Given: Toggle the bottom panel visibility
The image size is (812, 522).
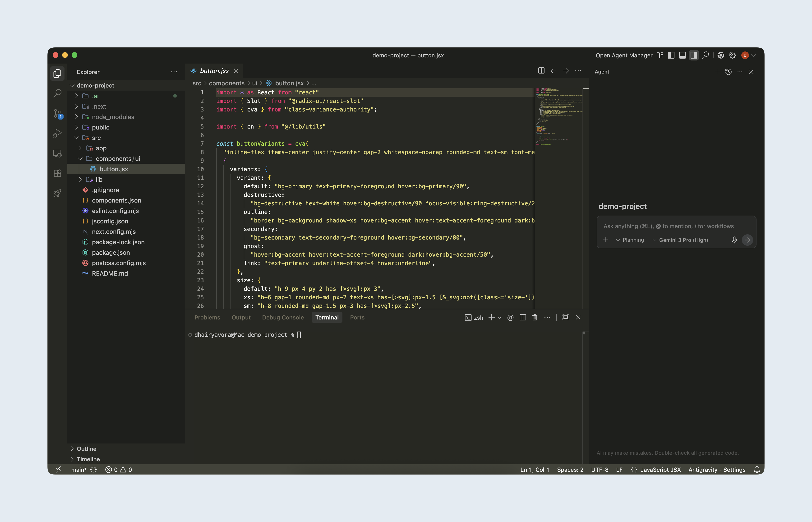Looking at the screenshot, I should pyautogui.click(x=683, y=55).
